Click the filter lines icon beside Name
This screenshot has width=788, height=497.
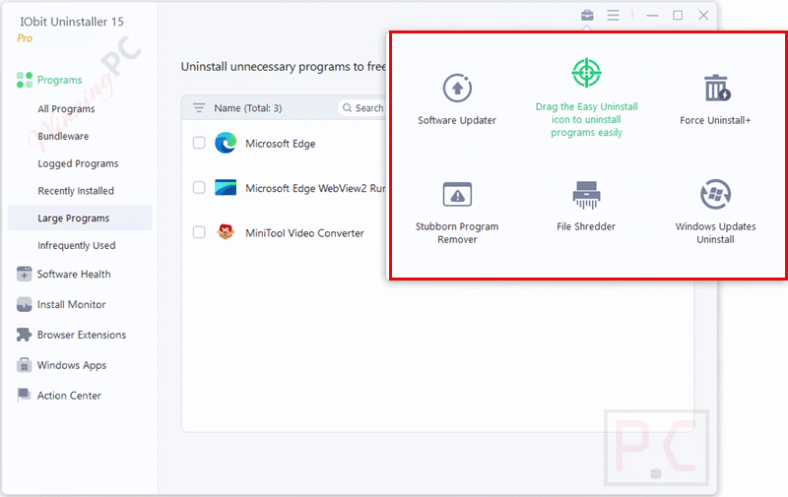pos(199,108)
